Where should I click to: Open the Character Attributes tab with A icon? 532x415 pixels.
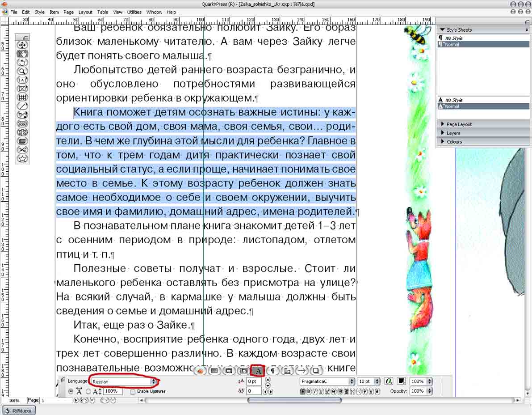click(x=258, y=371)
